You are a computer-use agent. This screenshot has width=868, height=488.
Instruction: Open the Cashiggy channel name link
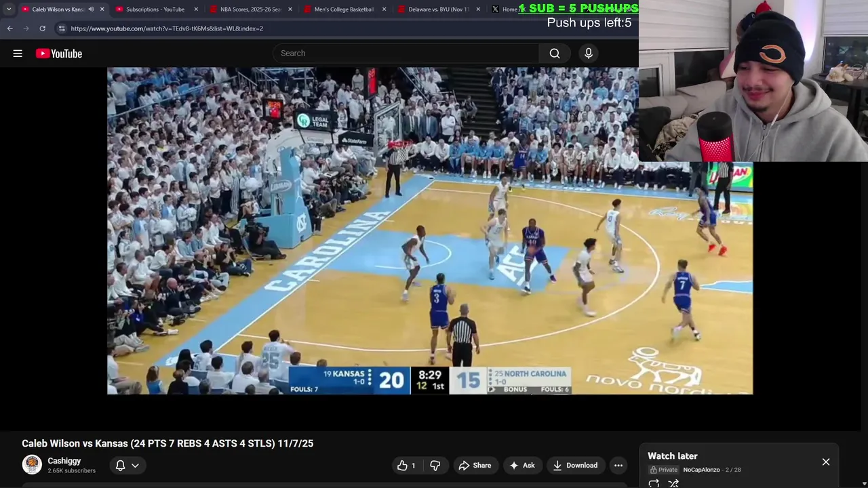(64, 461)
